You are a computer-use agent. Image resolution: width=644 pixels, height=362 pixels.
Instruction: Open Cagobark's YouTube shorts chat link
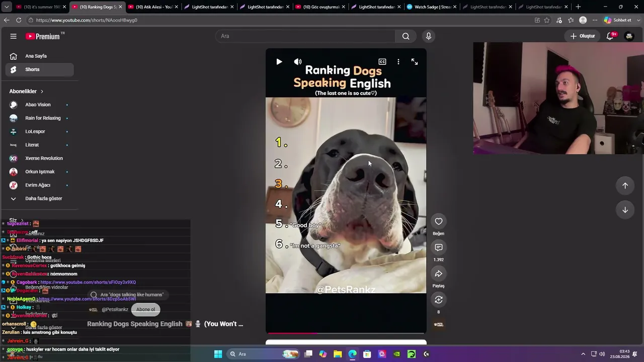click(x=88, y=283)
